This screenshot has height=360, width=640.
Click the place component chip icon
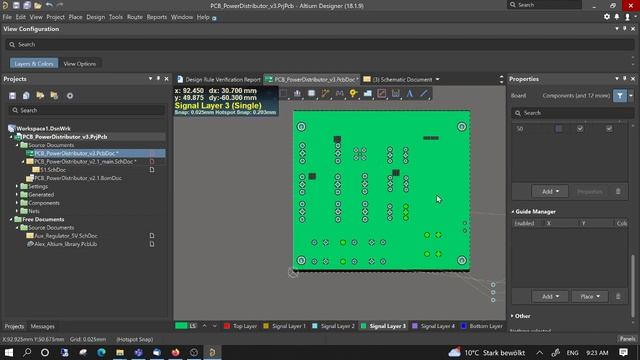click(311, 93)
